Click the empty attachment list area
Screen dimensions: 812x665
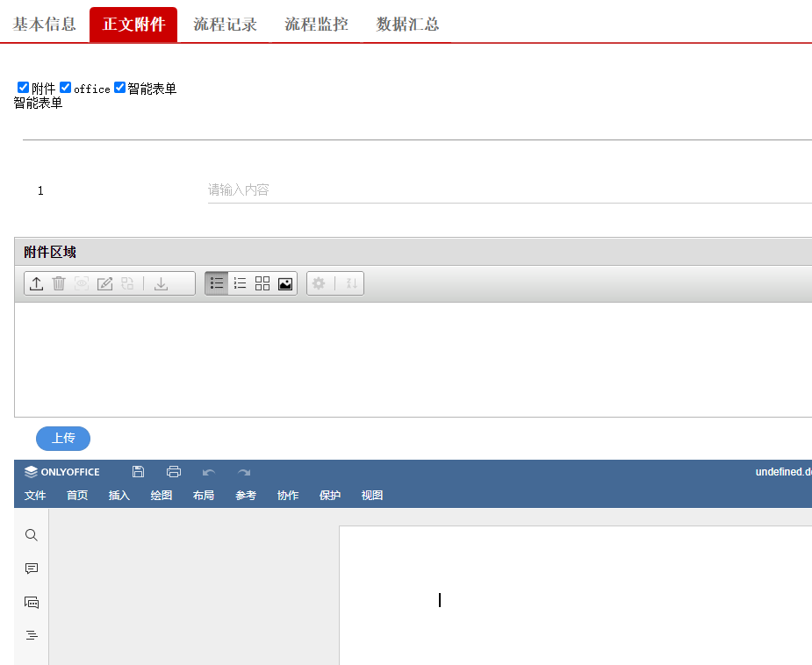[x=413, y=360]
